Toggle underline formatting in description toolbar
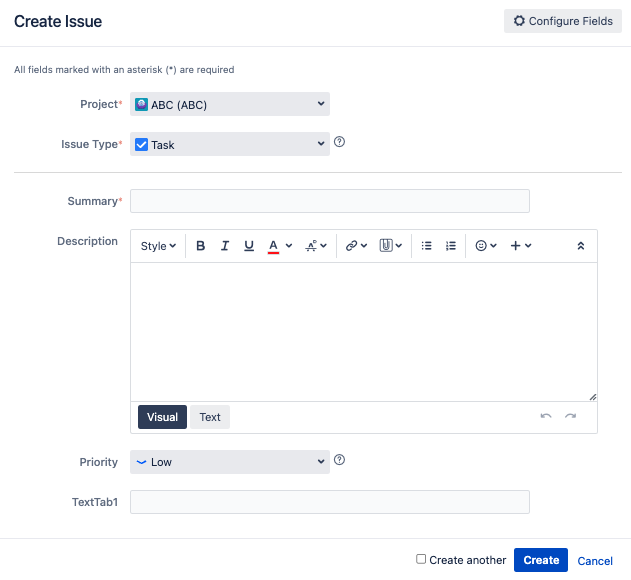Screen dimensions: 631x580 coord(249,246)
